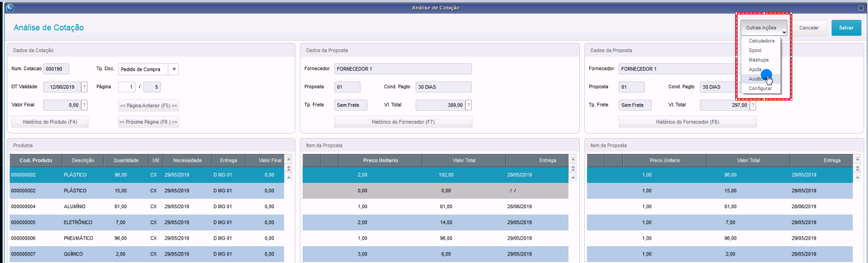Select Configurar in the dropdown menu
The width and height of the screenshot is (868, 263).
[760, 88]
